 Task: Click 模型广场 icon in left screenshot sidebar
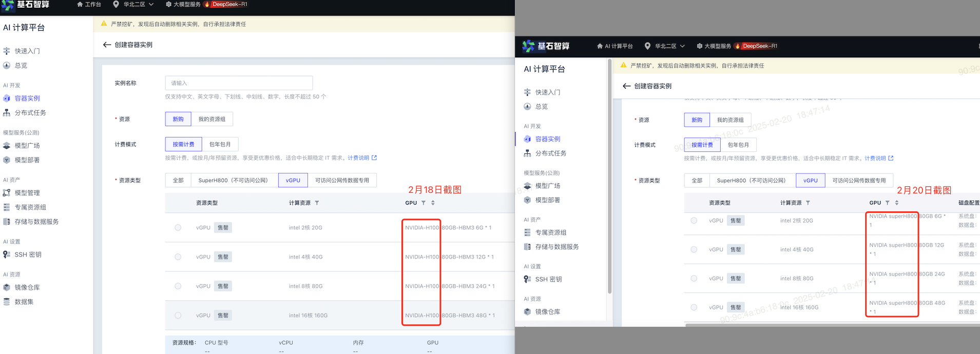[x=7, y=146]
